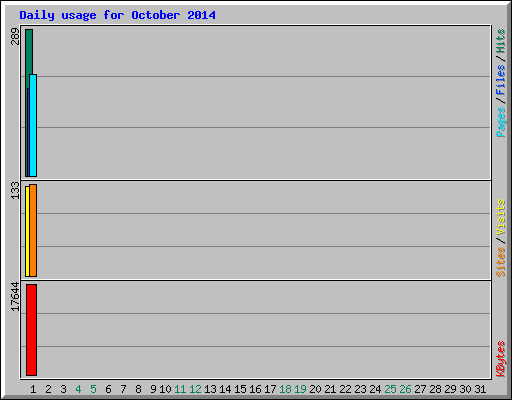This screenshot has height=400, width=512.
Task: Click the 133 axis label
Action: tap(15, 190)
